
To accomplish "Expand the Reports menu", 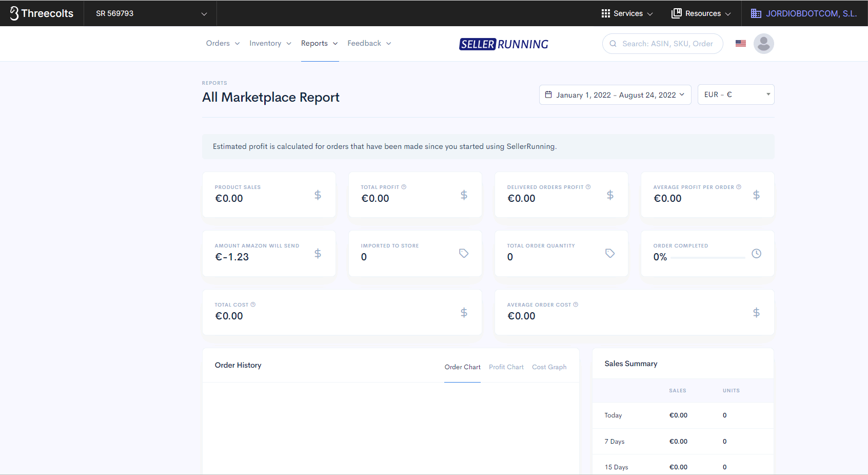I will 320,44.
